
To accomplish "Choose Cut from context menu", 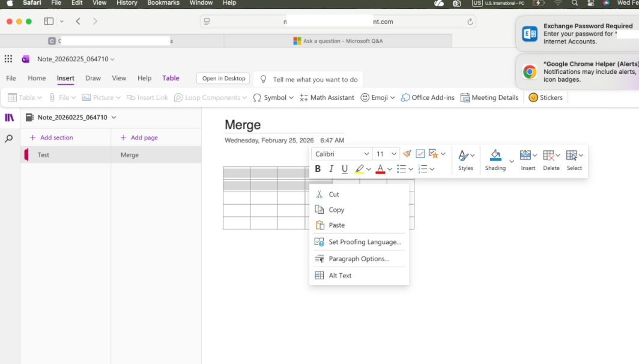I will point(359,195).
